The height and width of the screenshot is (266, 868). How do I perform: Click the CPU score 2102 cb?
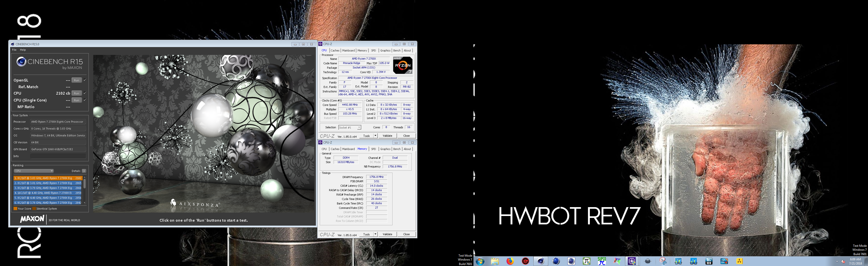coord(63,93)
